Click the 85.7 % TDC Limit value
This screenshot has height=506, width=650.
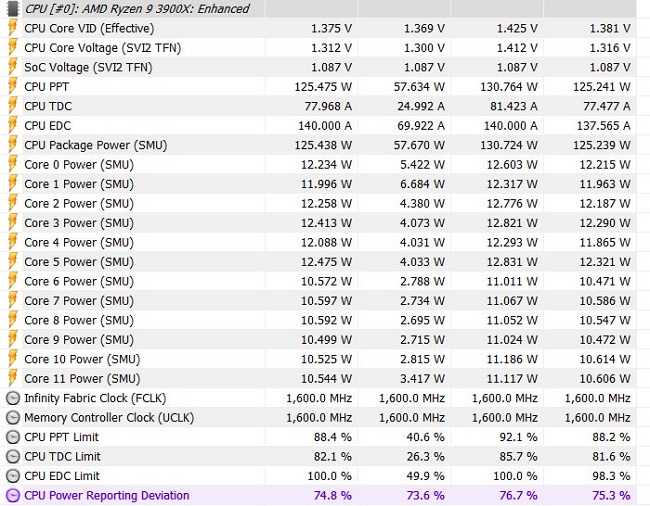[x=518, y=457]
